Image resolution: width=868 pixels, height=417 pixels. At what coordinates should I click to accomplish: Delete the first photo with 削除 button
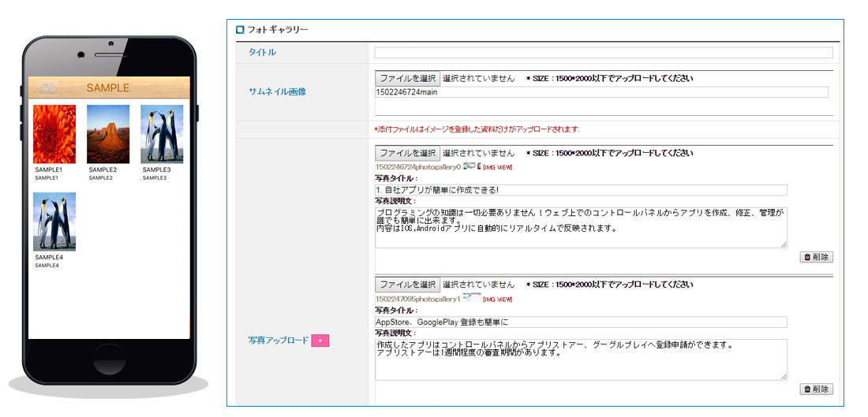[x=817, y=257]
